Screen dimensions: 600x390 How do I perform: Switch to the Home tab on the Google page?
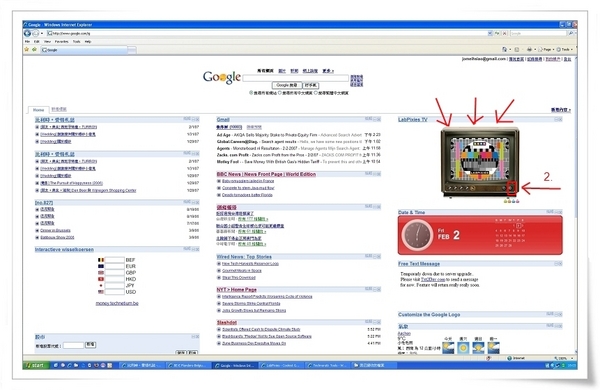click(38, 110)
